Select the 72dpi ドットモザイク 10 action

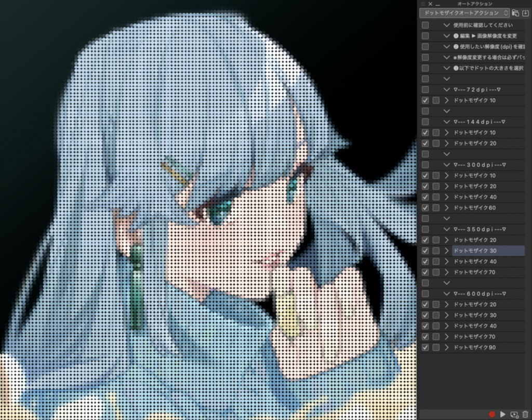(x=475, y=100)
